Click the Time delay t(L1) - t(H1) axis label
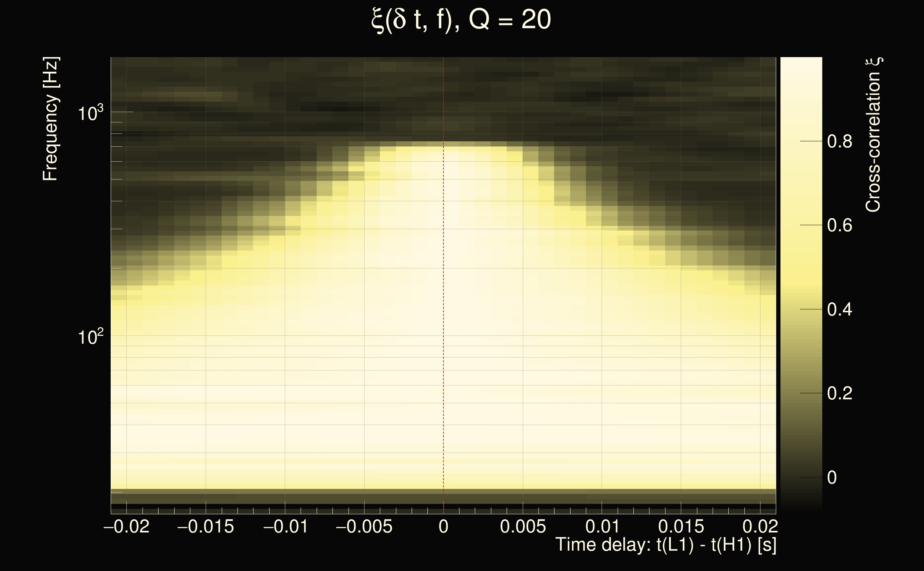Screen dimensions: 924x571 (x=666, y=545)
